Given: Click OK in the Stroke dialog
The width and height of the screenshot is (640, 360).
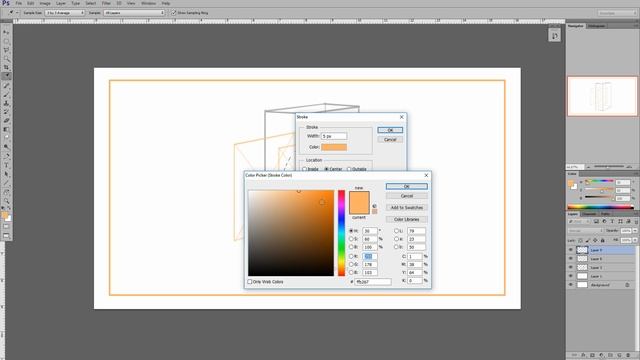Looking at the screenshot, I should click(x=390, y=130).
